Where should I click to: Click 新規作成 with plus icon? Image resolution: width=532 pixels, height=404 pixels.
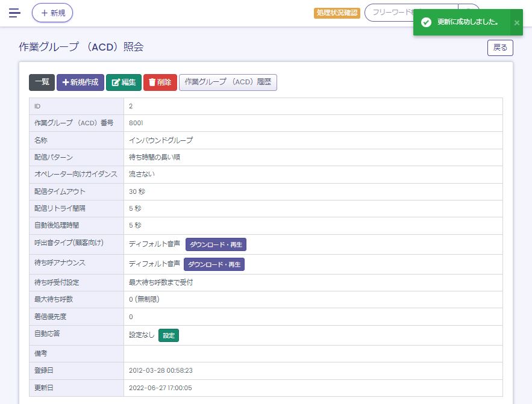tap(80, 82)
